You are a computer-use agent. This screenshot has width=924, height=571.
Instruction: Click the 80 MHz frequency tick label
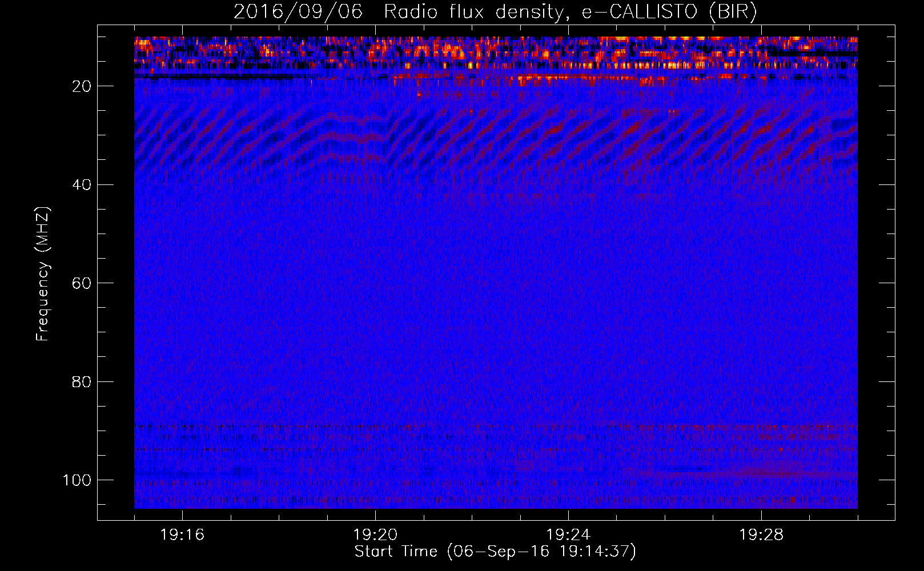82,382
